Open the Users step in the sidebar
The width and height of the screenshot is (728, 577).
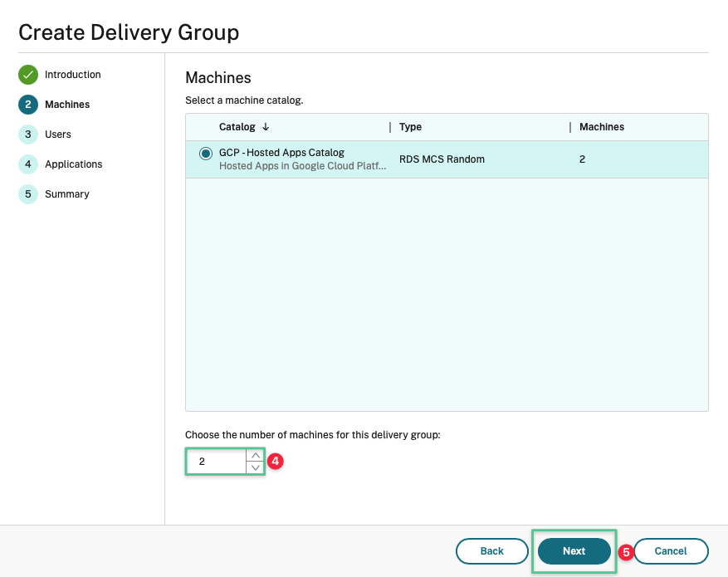[x=58, y=134]
